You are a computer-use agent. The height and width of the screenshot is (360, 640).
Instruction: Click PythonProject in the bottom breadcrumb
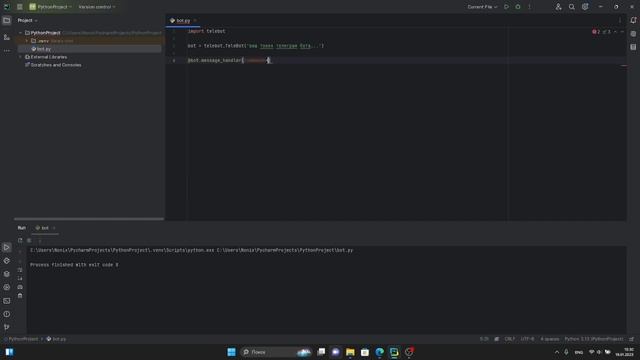click(x=23, y=339)
